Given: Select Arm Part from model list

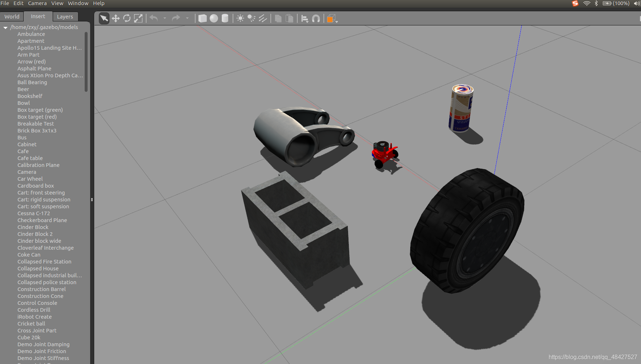Looking at the screenshot, I should click(28, 55).
